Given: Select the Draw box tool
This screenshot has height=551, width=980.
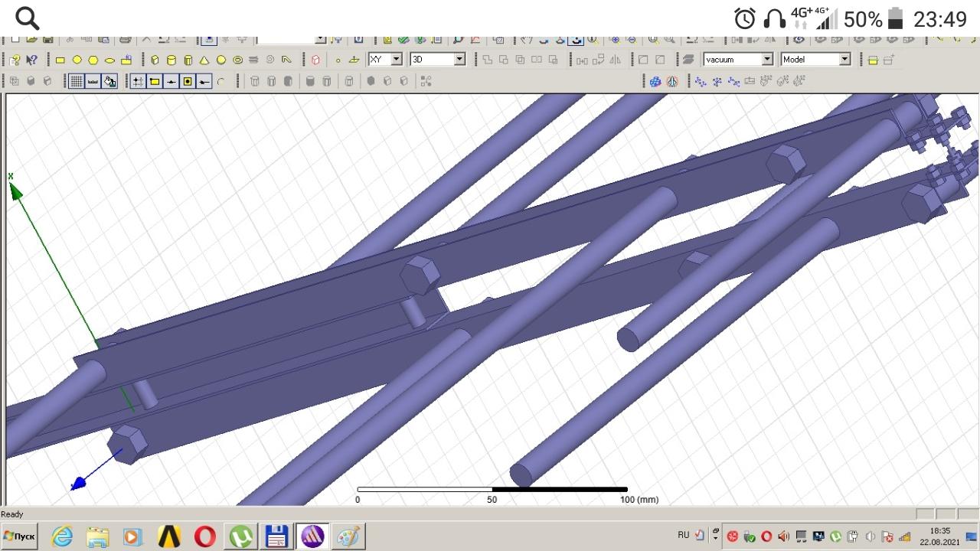Looking at the screenshot, I should pyautogui.click(x=155, y=60).
